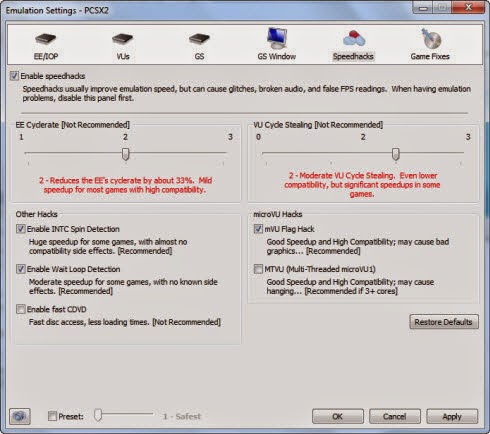Screen dimensions: 490x434
Task: Enable fast CDVD checkbox
Action: coord(21,309)
